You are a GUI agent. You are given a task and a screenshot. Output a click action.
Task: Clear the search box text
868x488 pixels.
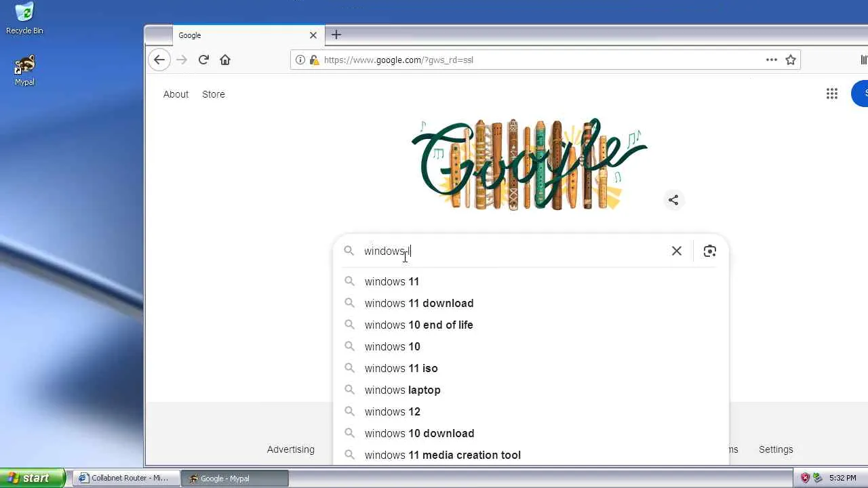click(677, 251)
